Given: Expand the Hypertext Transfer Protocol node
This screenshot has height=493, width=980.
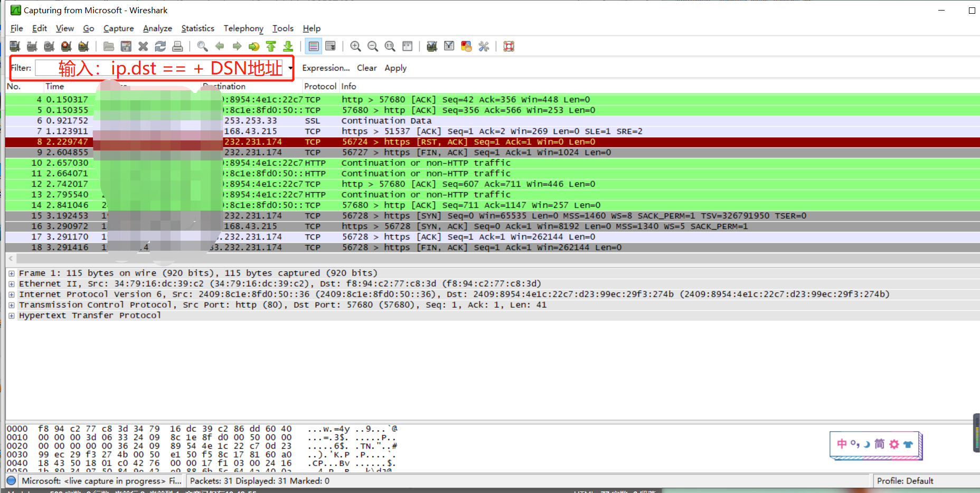Looking at the screenshot, I should 12,316.
